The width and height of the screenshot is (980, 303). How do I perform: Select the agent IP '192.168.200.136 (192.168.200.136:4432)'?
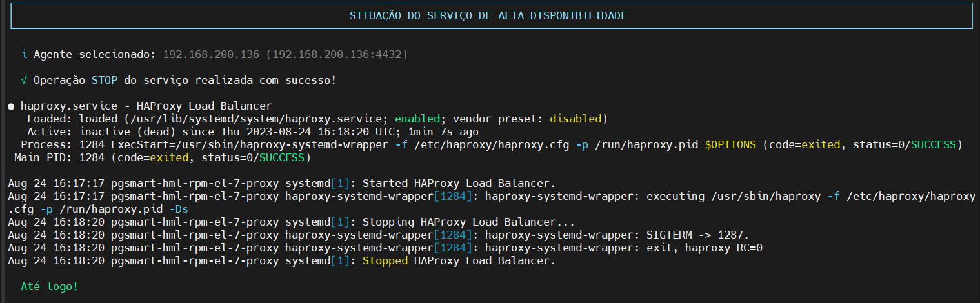[285, 54]
